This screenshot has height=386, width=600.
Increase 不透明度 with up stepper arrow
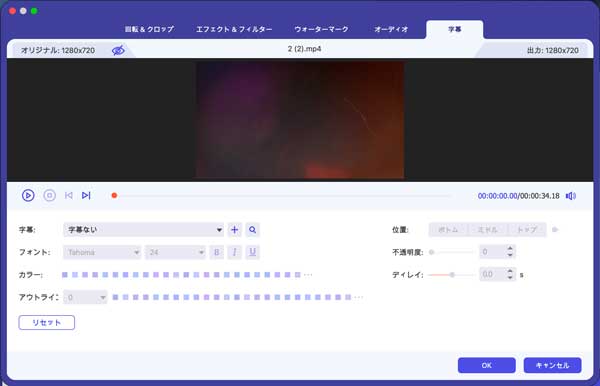(x=510, y=249)
